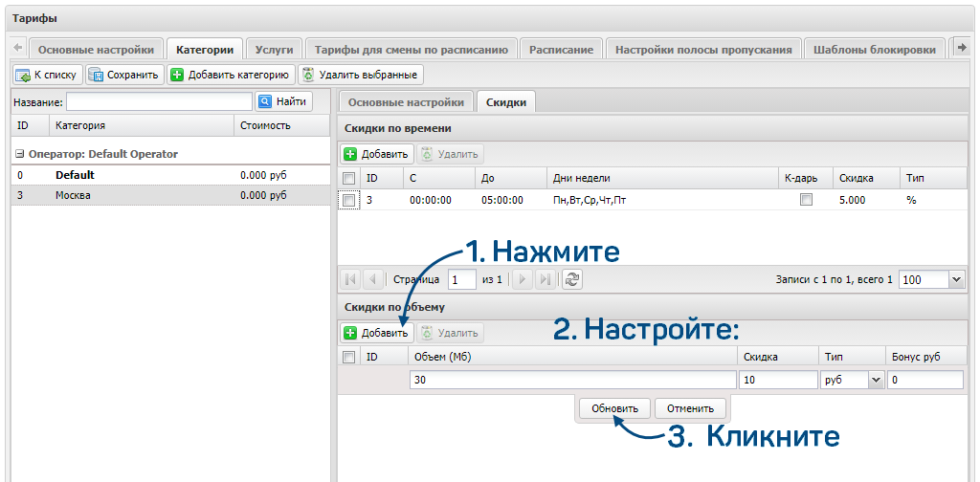The height and width of the screenshot is (482, 980).
Task: Toggle select-all checkbox in time discounts header
Action: click(x=349, y=179)
